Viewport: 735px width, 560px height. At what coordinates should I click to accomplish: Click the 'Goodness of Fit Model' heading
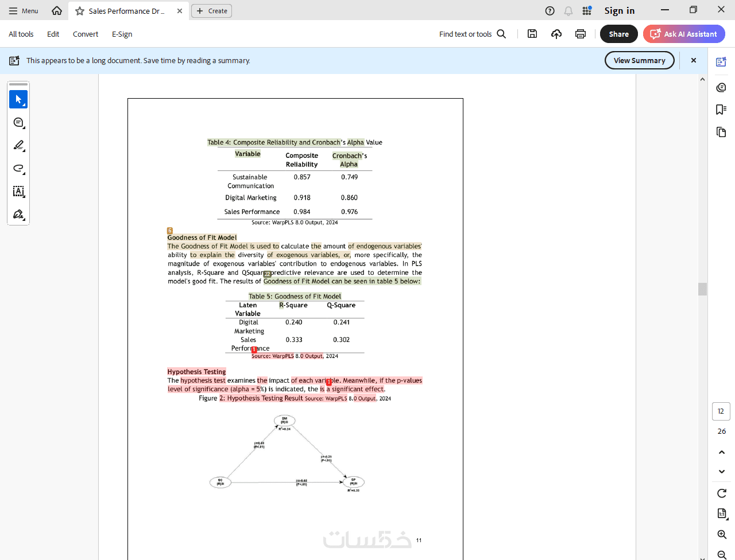202,238
